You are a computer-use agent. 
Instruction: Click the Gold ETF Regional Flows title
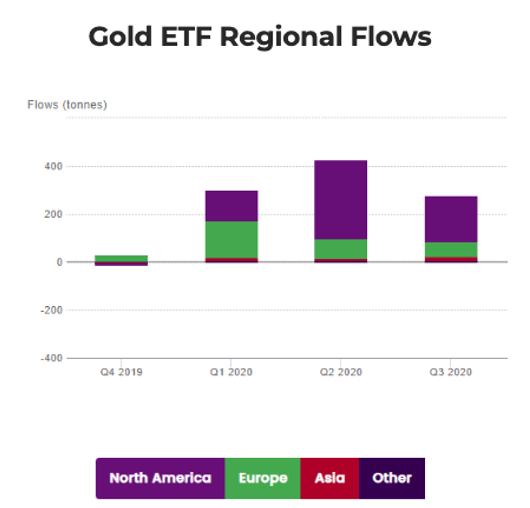click(x=260, y=37)
